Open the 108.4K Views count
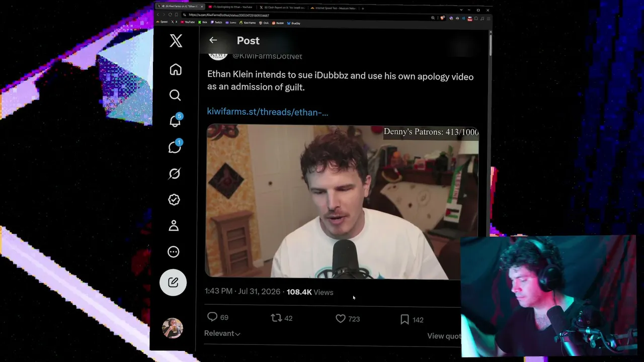Screen dimensions: 644x362 click(309, 292)
